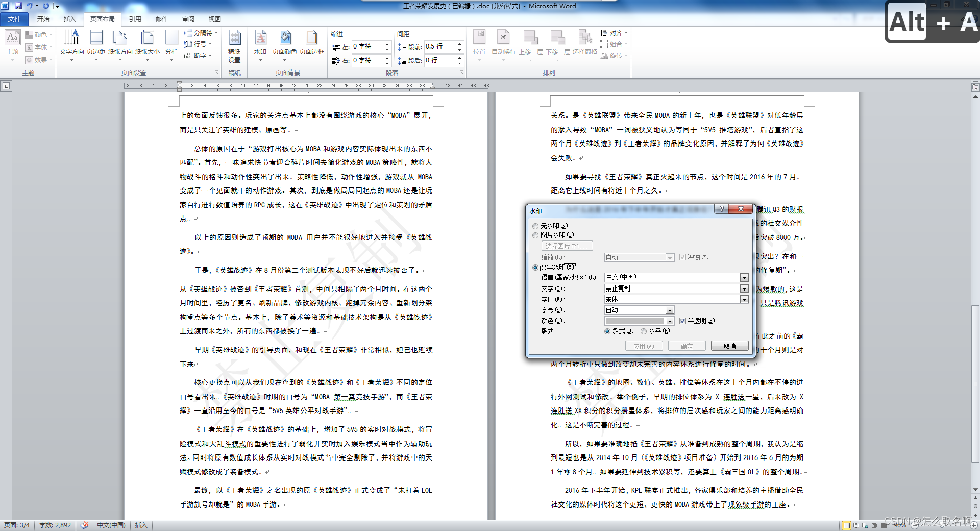
Task: Click the 位置 position icon
Action: click(x=479, y=37)
